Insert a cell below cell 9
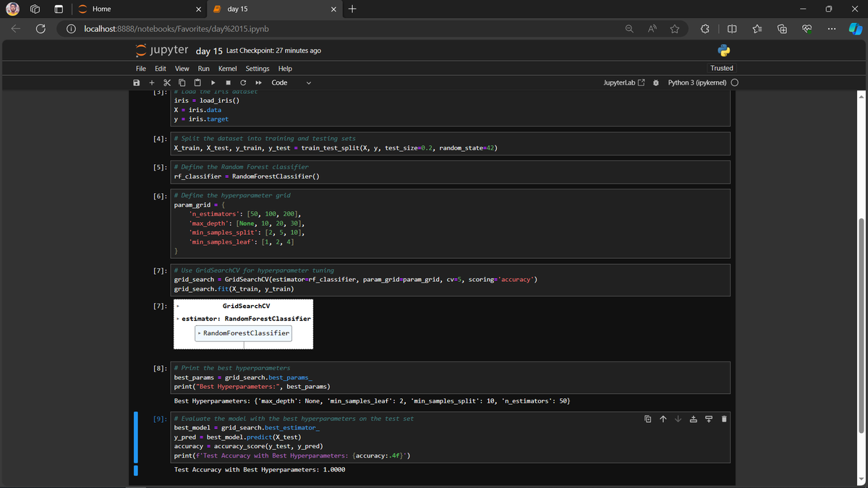868x488 pixels. (708, 419)
